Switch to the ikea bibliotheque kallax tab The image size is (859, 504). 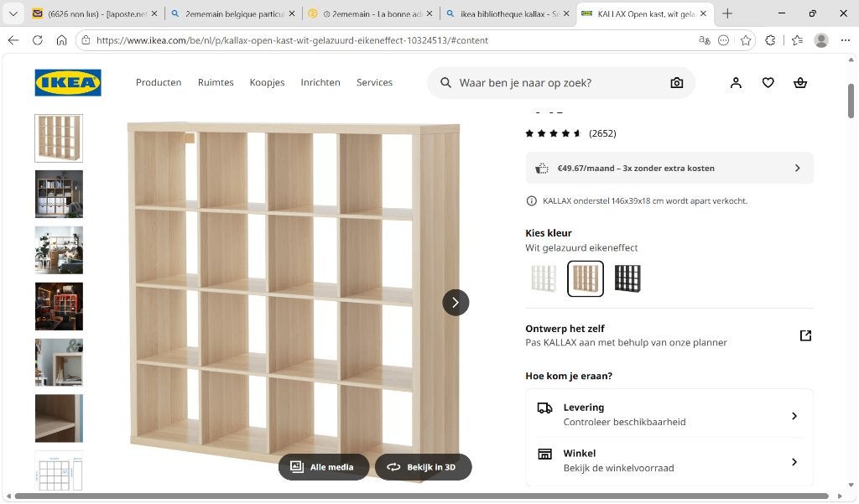click(x=508, y=13)
